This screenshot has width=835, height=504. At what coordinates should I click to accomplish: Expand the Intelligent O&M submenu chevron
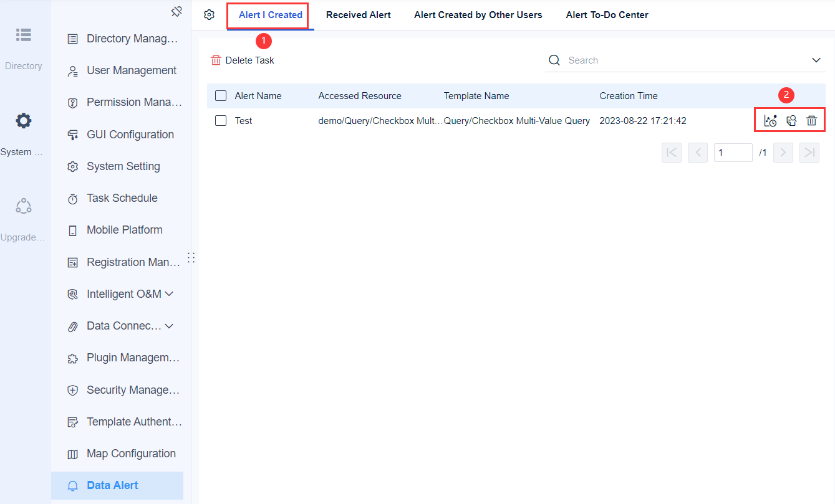169,293
